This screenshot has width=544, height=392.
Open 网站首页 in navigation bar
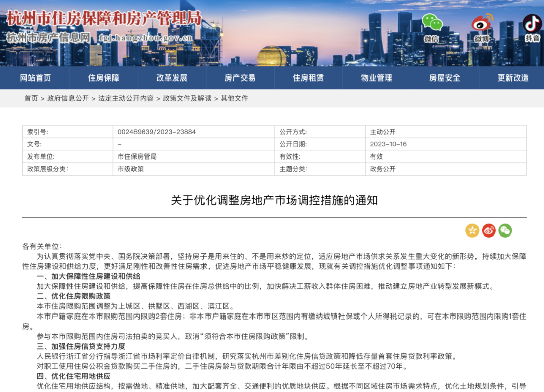35,78
